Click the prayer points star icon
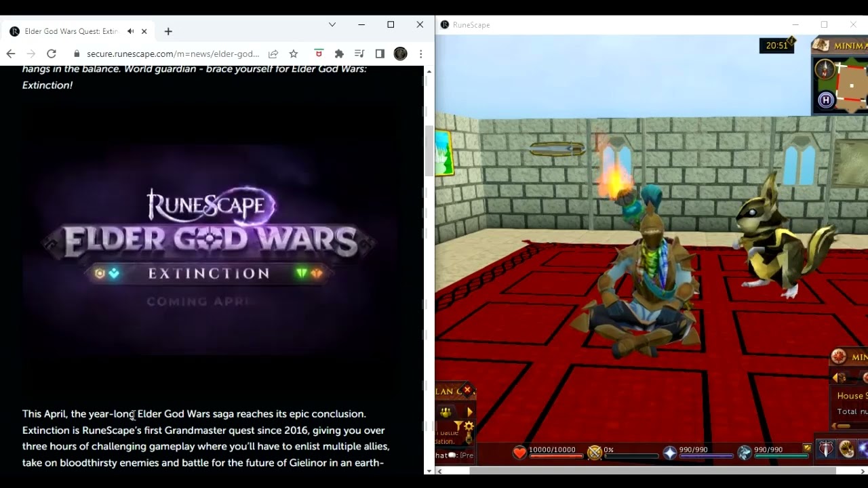The width and height of the screenshot is (868, 488). pos(670,453)
